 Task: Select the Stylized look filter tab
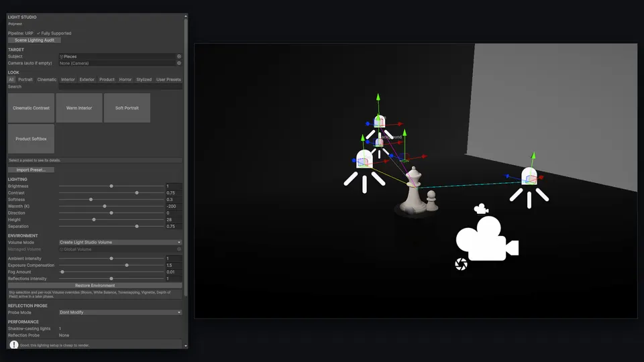click(144, 80)
